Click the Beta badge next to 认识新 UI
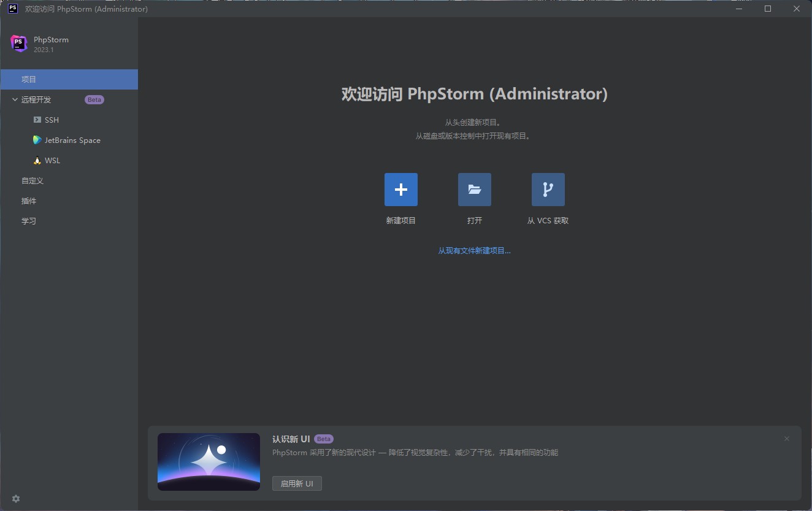The image size is (812, 511). click(324, 439)
